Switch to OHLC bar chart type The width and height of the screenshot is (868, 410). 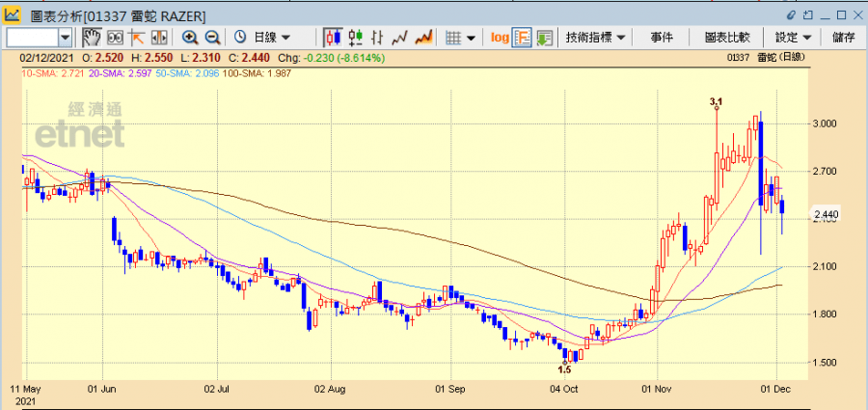[x=377, y=38]
